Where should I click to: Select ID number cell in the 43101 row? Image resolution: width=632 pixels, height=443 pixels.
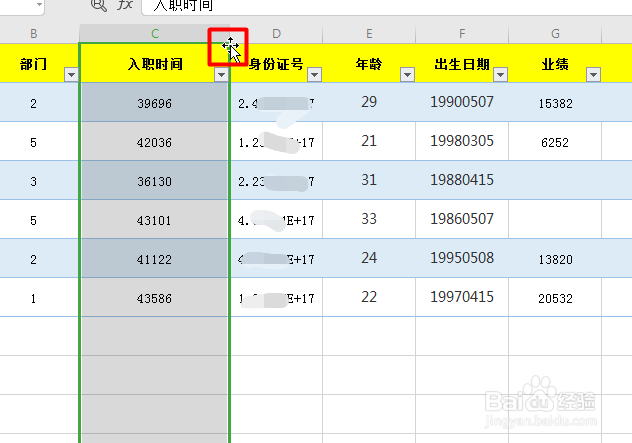[276, 220]
